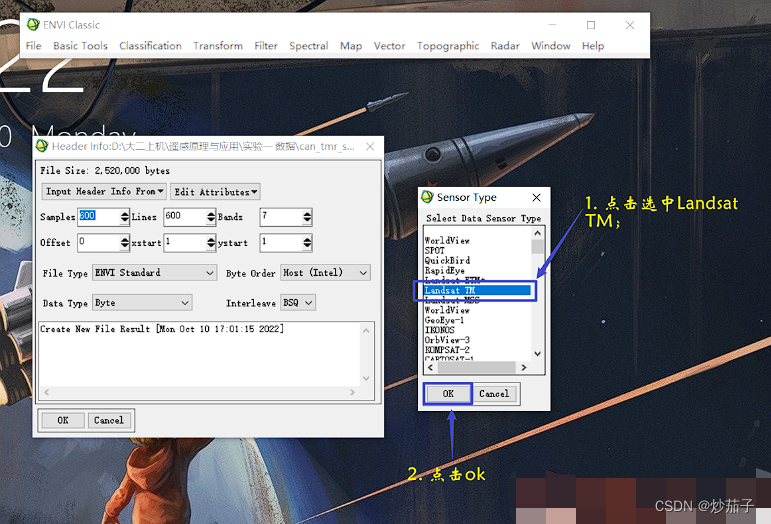Click the sensor list vertical scrollbar thumb
This screenshot has width=771, height=524.
[x=537, y=246]
